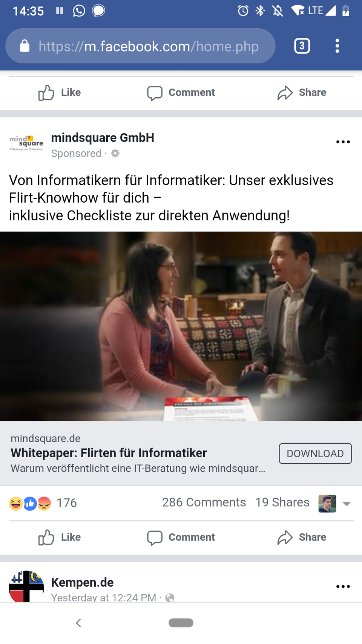
Task: Tap the DOWNLOAD button for the whitepaper
Action: (x=315, y=453)
